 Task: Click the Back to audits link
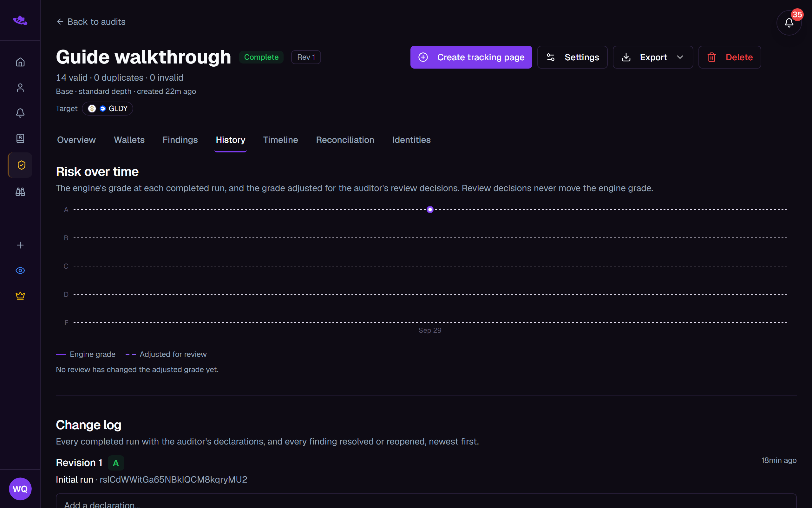[x=91, y=22]
